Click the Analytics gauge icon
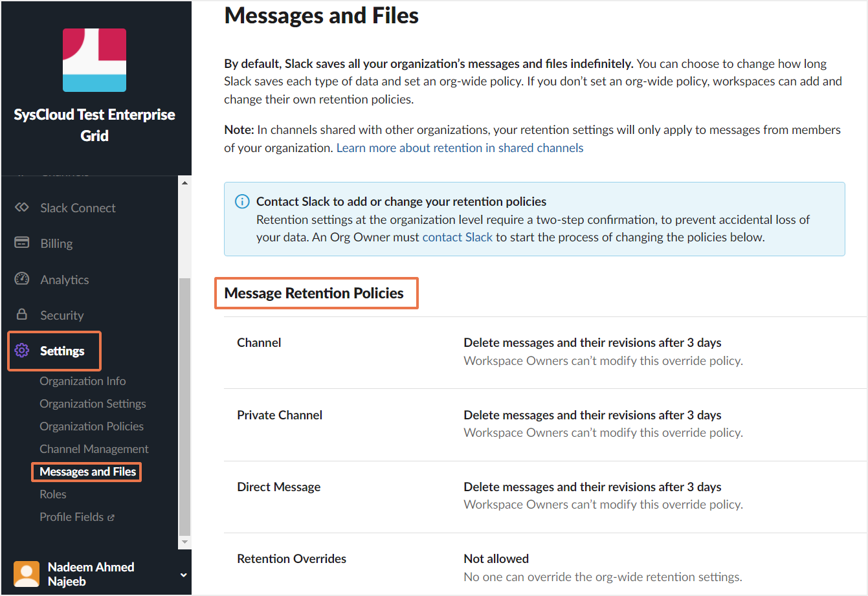Viewport: 868px width, 596px height. 22,280
